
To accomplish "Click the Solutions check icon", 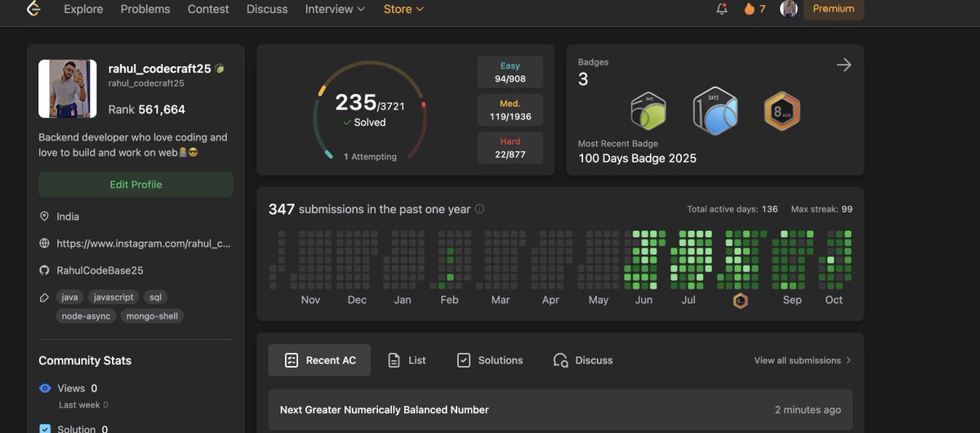I will [x=464, y=360].
